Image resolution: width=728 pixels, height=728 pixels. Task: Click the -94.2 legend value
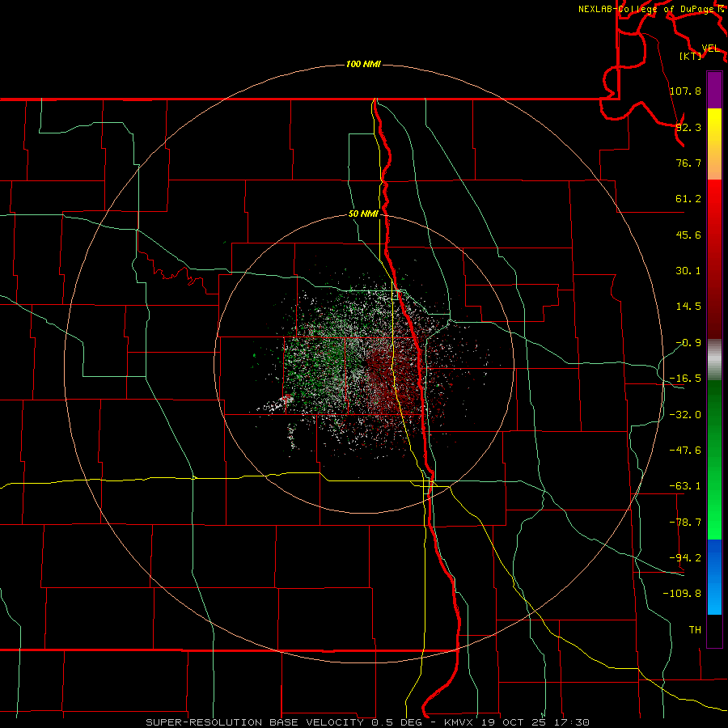(x=685, y=557)
